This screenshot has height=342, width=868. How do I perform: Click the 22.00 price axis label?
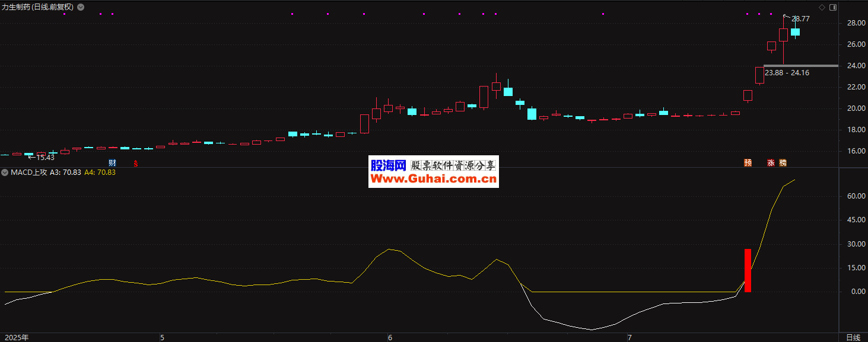point(855,87)
